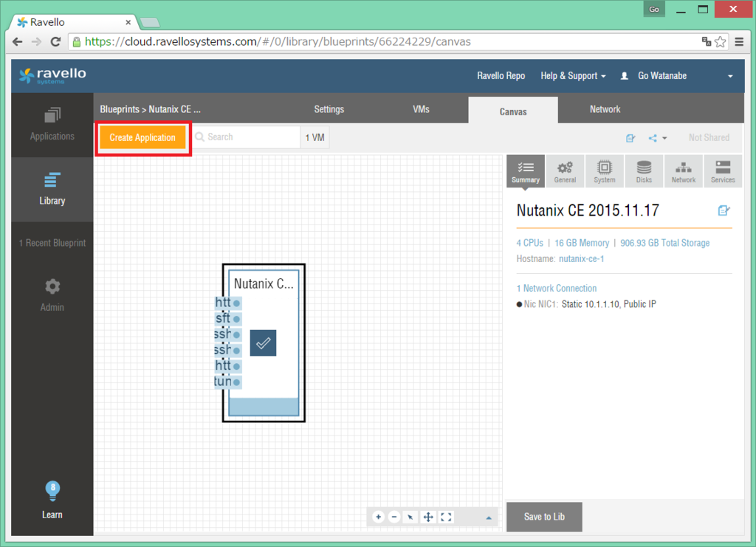This screenshot has width=756, height=547.
Task: Activate the canvas pan move tool
Action: [x=428, y=517]
